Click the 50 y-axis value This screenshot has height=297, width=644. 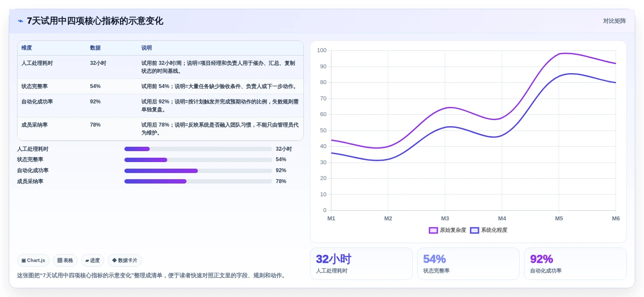323,131
